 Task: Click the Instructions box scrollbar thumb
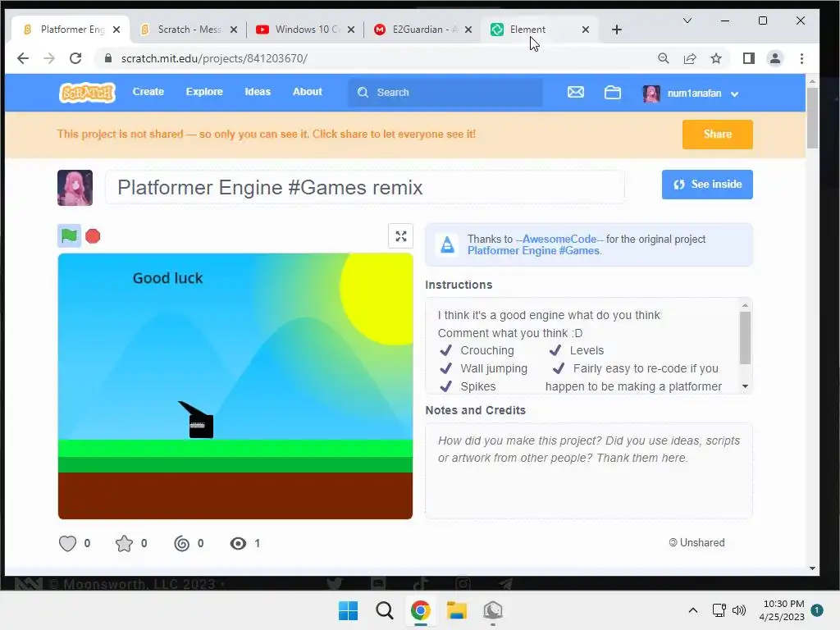coord(745,338)
